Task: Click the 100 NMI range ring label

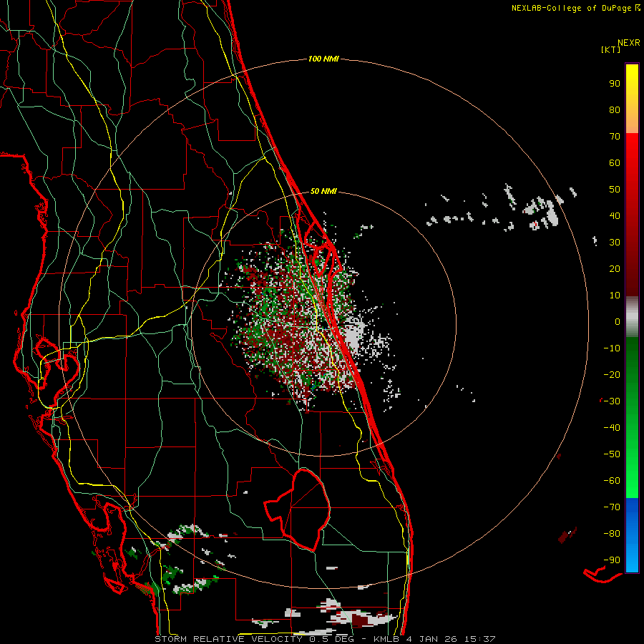Action: [x=323, y=59]
